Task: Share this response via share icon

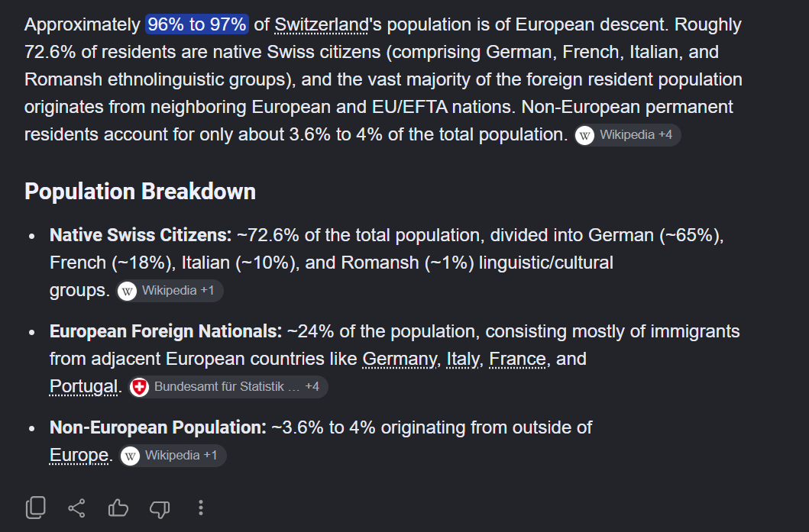Action: coord(77,508)
